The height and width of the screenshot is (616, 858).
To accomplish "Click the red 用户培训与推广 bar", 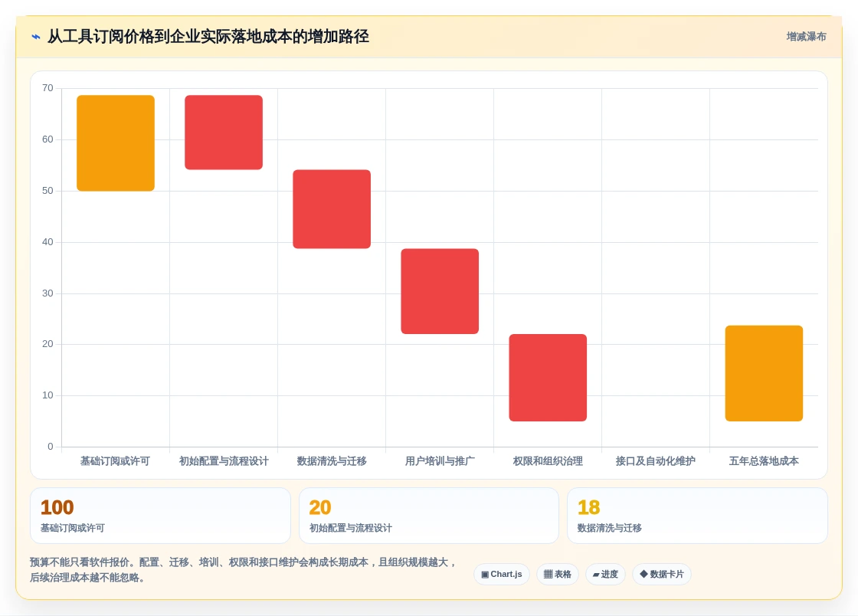I will [x=440, y=292].
